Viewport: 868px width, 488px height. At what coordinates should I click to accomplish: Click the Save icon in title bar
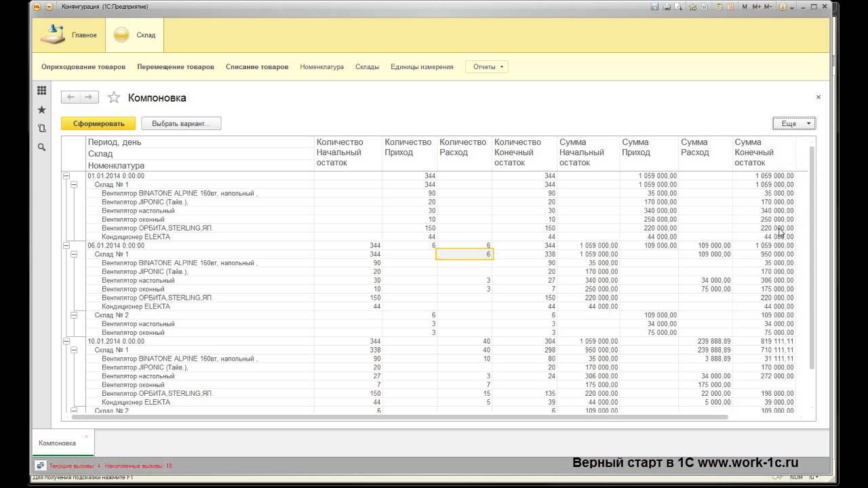point(654,7)
